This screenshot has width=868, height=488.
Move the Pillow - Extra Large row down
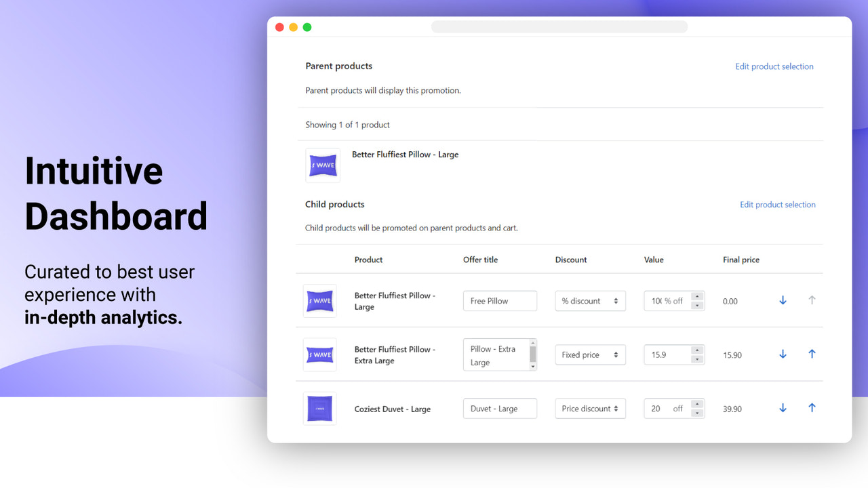[783, 354]
